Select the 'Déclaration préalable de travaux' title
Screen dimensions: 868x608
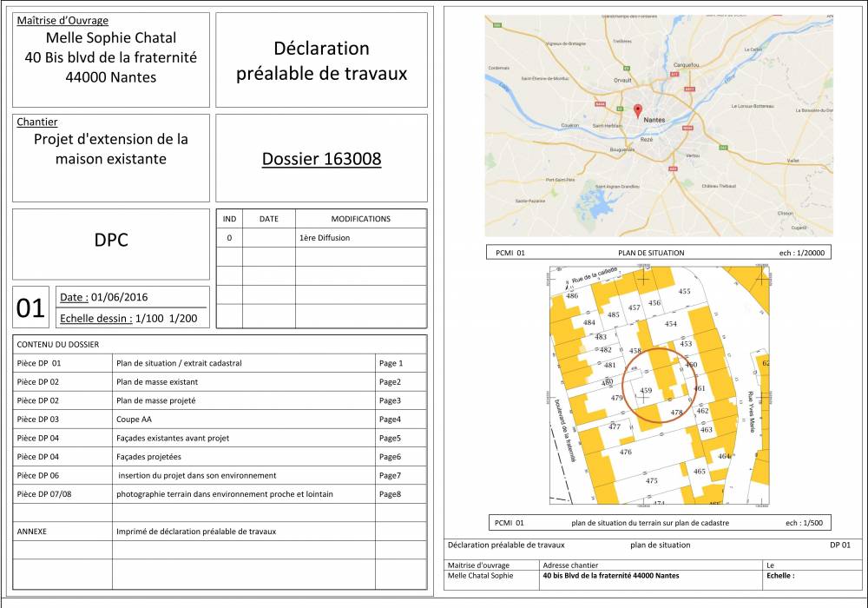click(x=322, y=61)
